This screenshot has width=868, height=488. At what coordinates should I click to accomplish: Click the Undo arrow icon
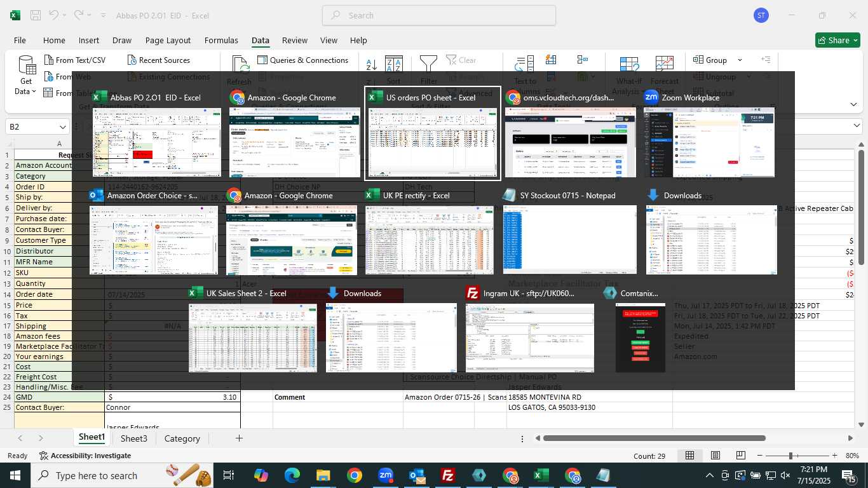(x=54, y=15)
